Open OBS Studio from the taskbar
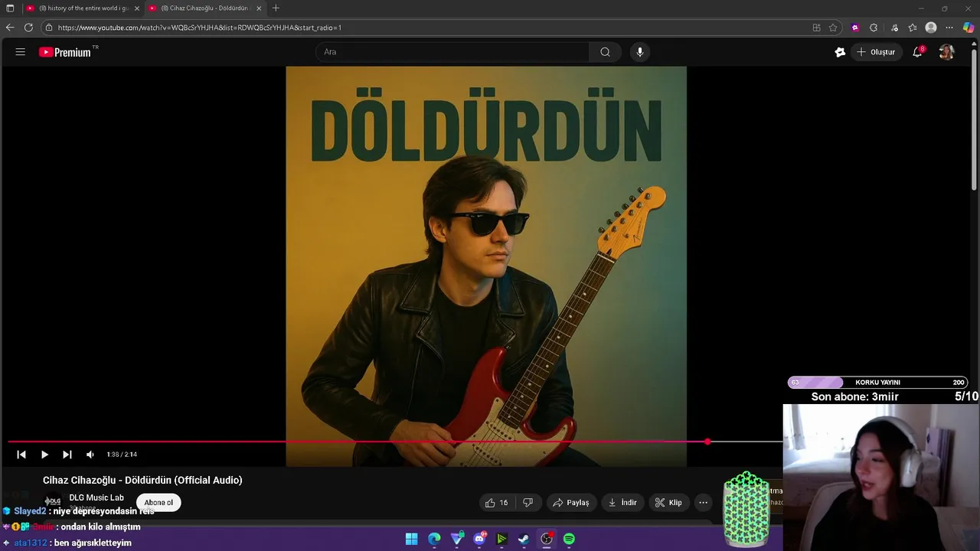 point(547,539)
